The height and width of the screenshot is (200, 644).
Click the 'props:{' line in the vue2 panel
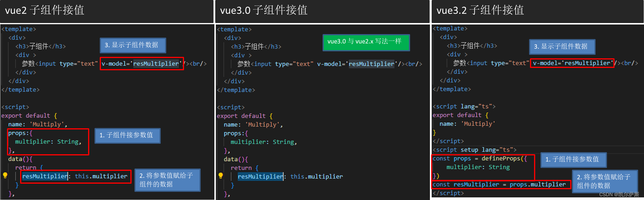click(20, 133)
